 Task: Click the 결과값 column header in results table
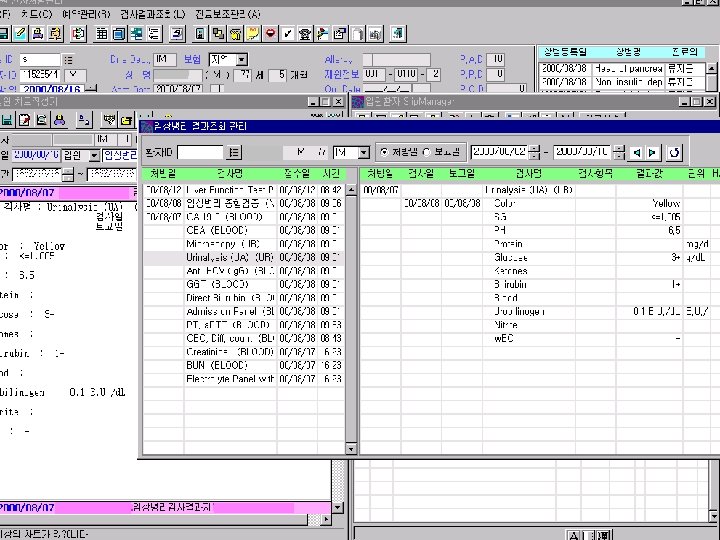[649, 174]
